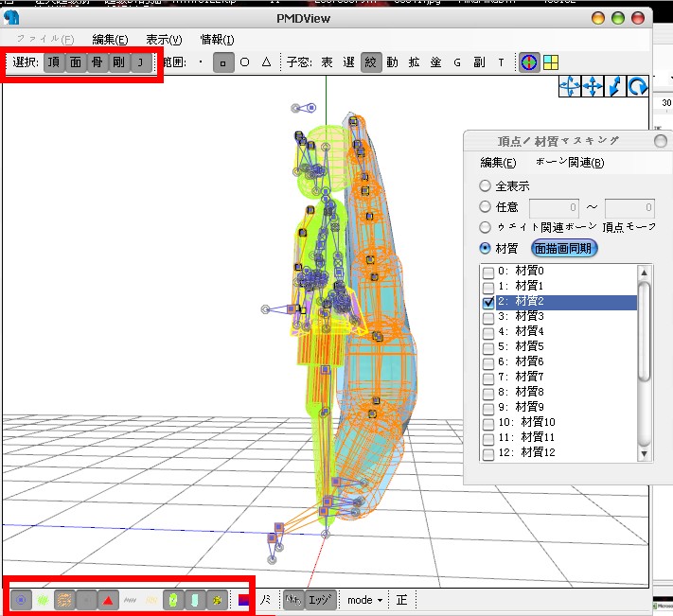Click the circular arrow rotate view control
Viewport: 673px width, 616px height.
point(637,86)
